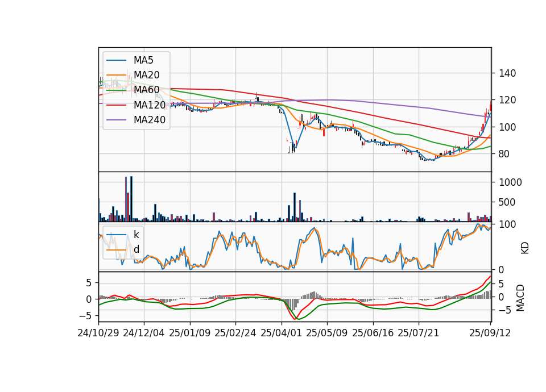Click the KD axis title
This screenshot has height=392, width=546.
click(525, 248)
